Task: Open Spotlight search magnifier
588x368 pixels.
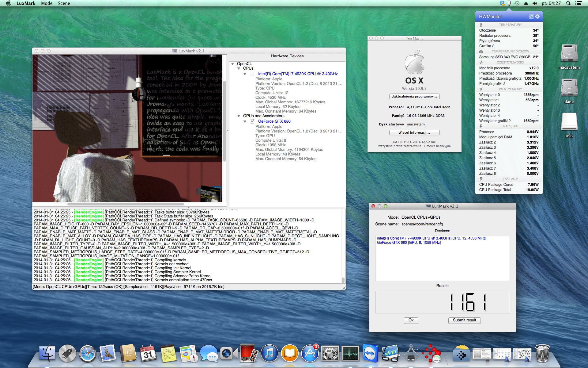Action: tap(568, 3)
